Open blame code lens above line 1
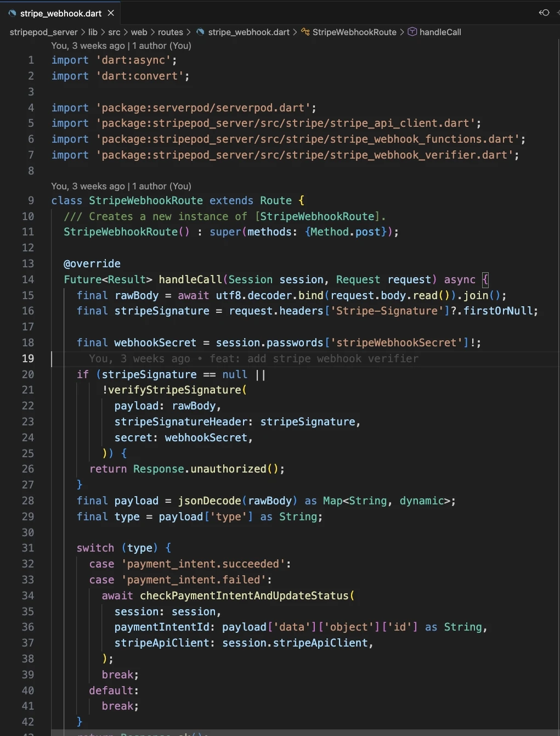Viewport: 560px width, 736px height. pyautogui.click(x=121, y=46)
